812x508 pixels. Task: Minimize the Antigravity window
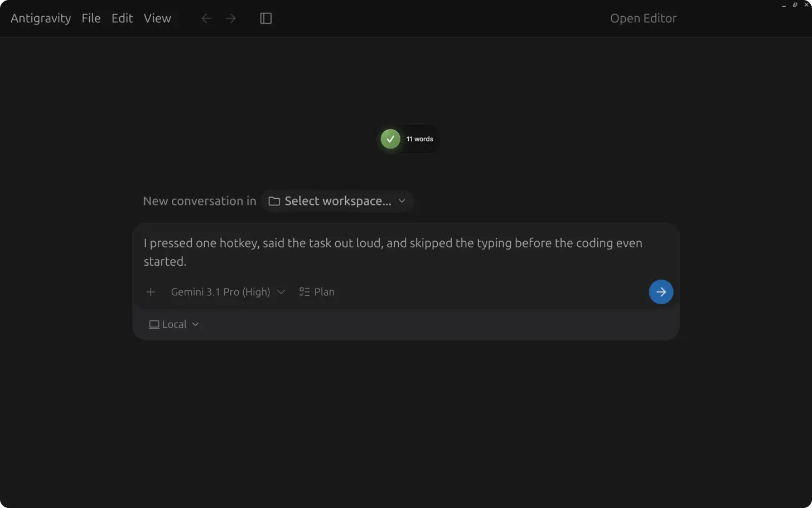784,4
